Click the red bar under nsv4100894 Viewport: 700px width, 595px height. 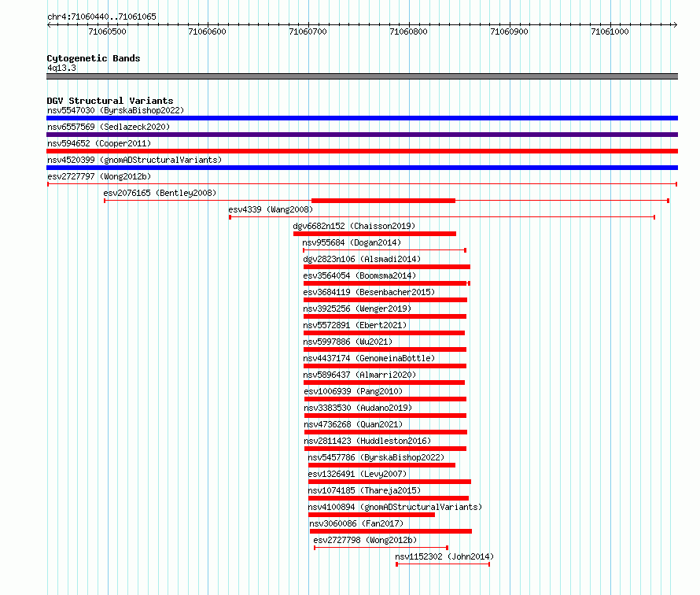point(371,515)
